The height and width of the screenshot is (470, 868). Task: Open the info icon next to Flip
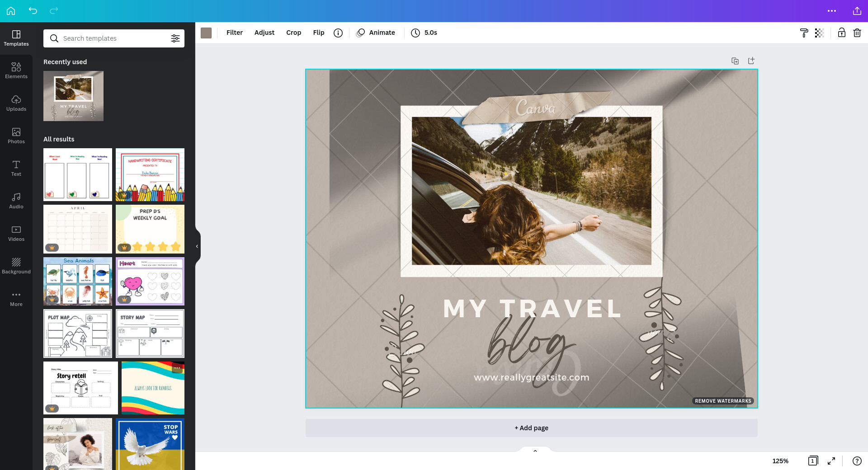click(x=338, y=33)
